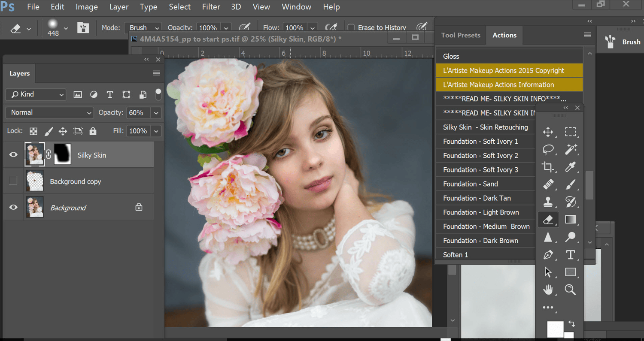Select the Zoom magnifier tool
Screen dimensions: 644x341
pyautogui.click(x=570, y=290)
